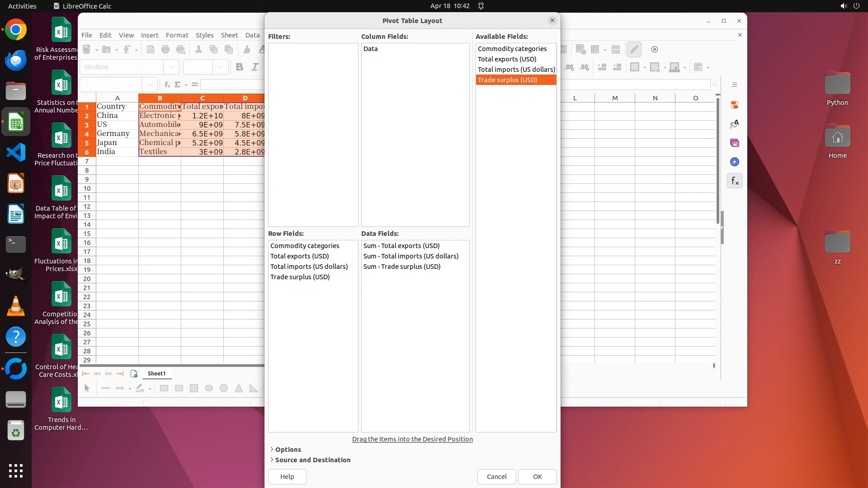
Task: Open the Verdana font name dropdown
Action: coord(171,67)
